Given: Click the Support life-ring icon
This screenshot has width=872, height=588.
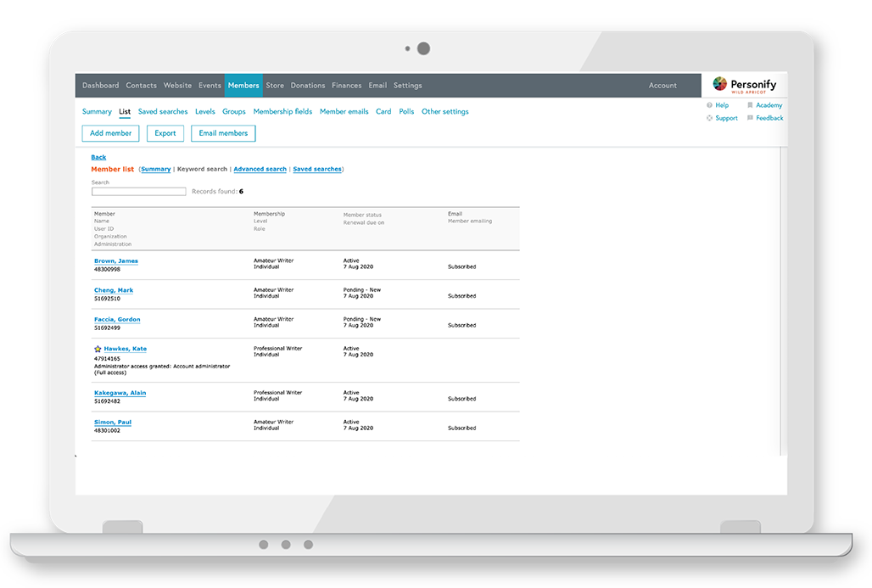Looking at the screenshot, I should click(711, 118).
